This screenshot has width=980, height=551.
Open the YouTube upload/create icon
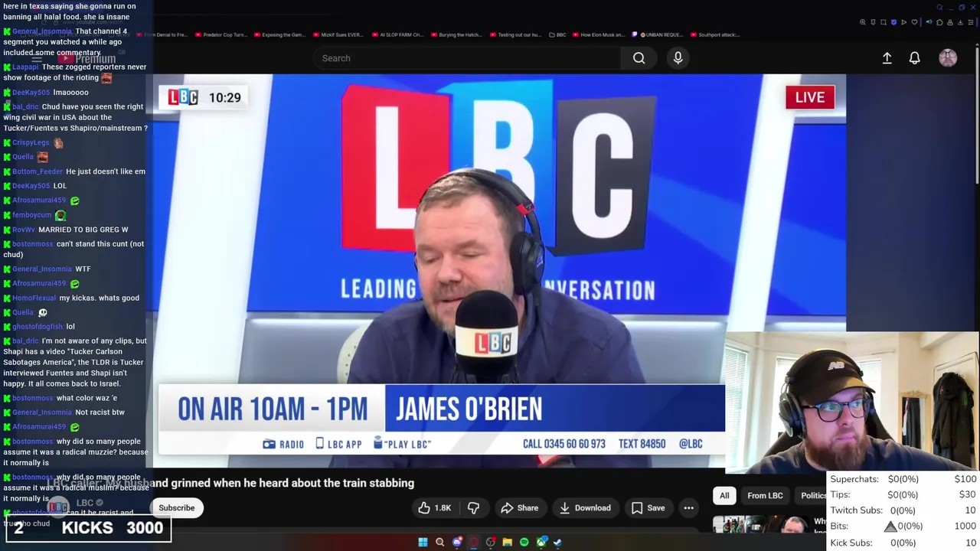click(887, 58)
